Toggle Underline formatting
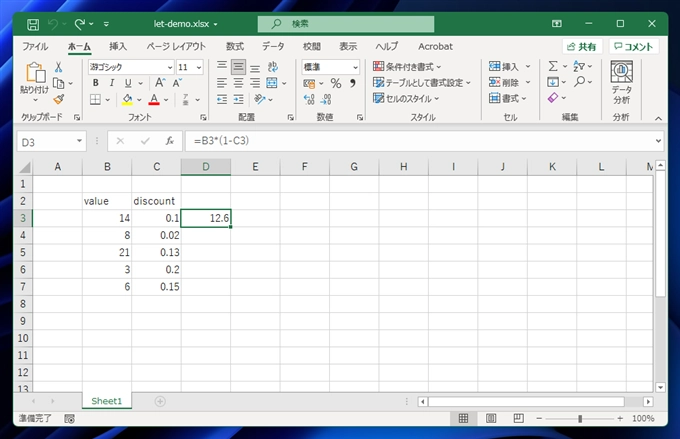This screenshot has height=439, width=680. click(128, 83)
